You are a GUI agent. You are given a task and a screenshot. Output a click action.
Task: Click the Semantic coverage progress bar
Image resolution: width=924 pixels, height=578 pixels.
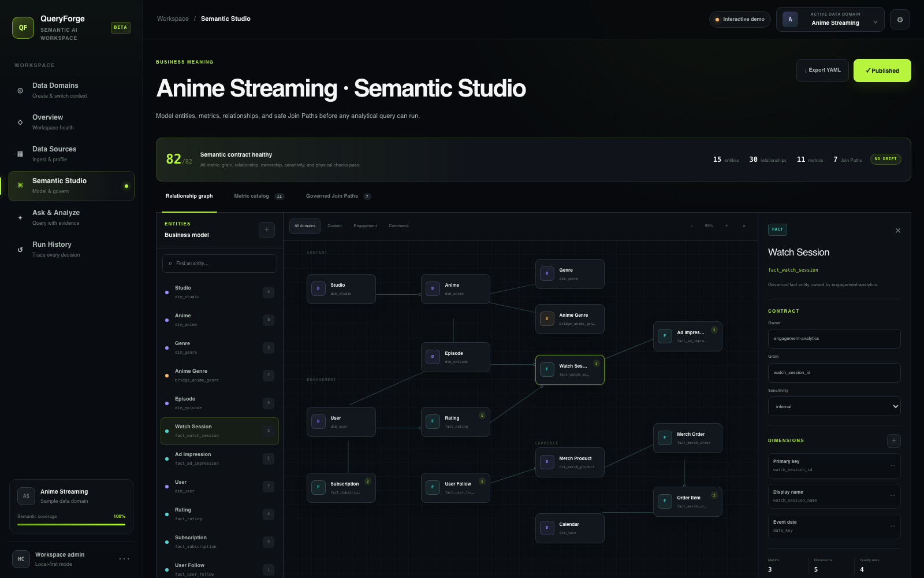[72, 524]
